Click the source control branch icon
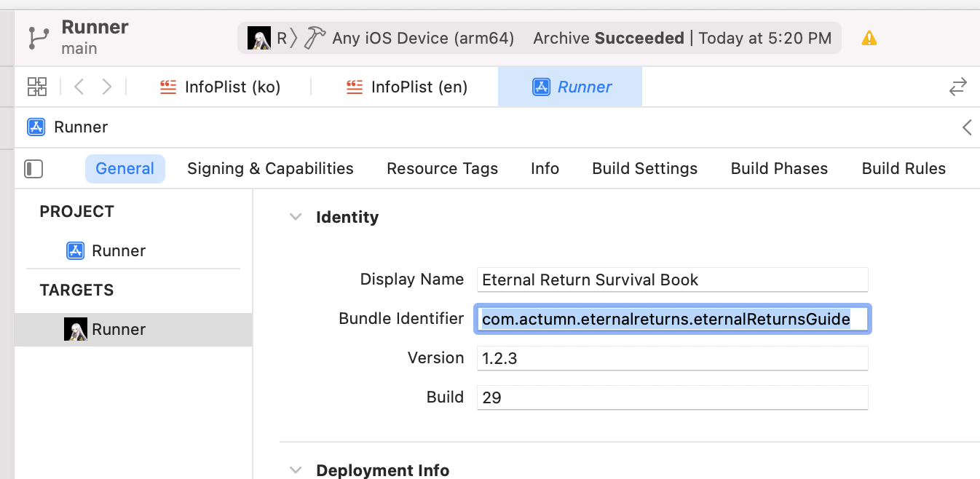 38,38
